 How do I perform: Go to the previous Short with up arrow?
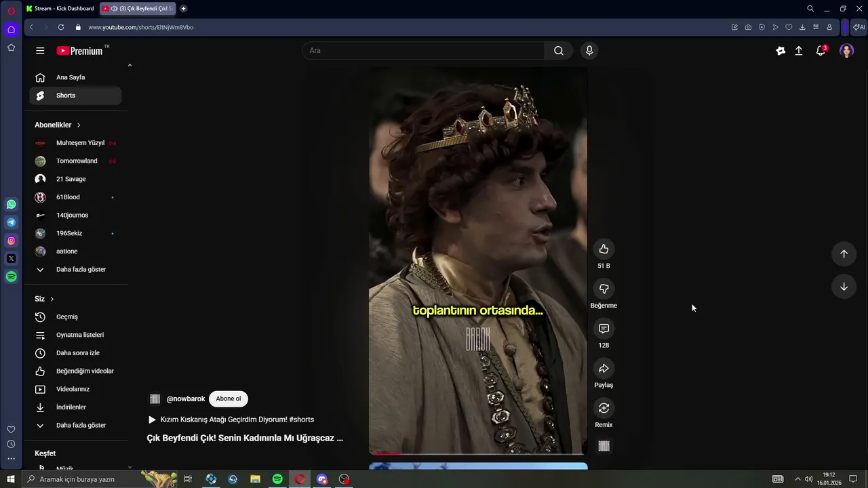pos(844,253)
